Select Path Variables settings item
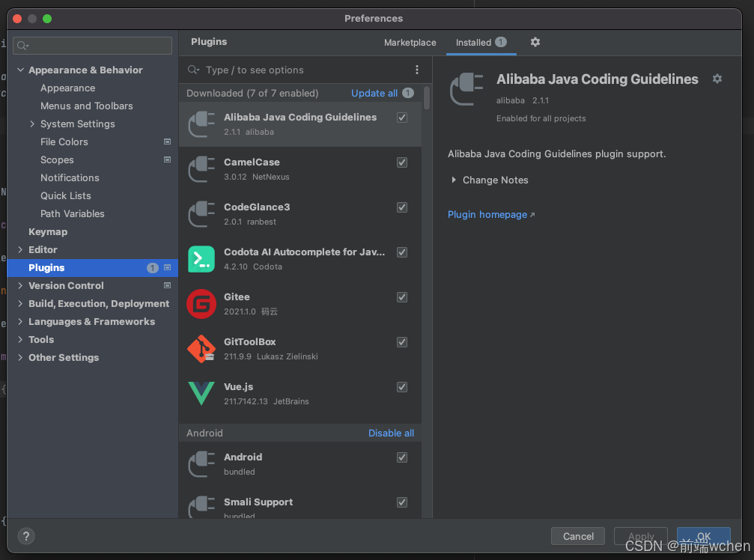This screenshot has height=560, width=754. click(72, 213)
